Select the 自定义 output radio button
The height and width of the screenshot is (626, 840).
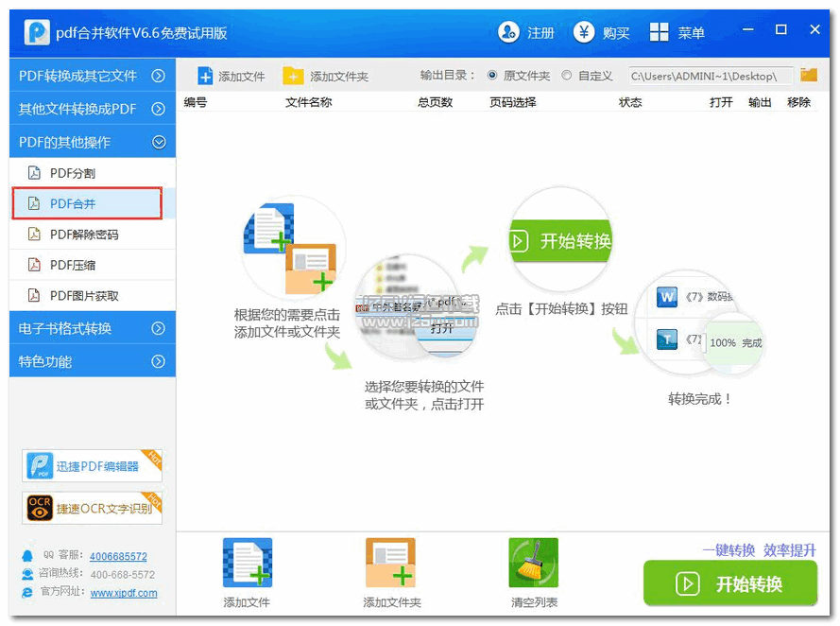pyautogui.click(x=566, y=76)
